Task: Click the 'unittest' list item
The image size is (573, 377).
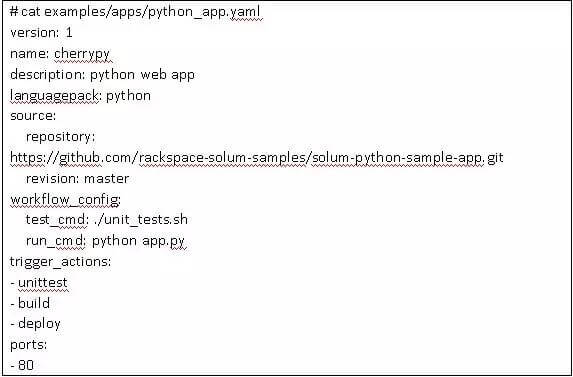Action: tap(43, 282)
